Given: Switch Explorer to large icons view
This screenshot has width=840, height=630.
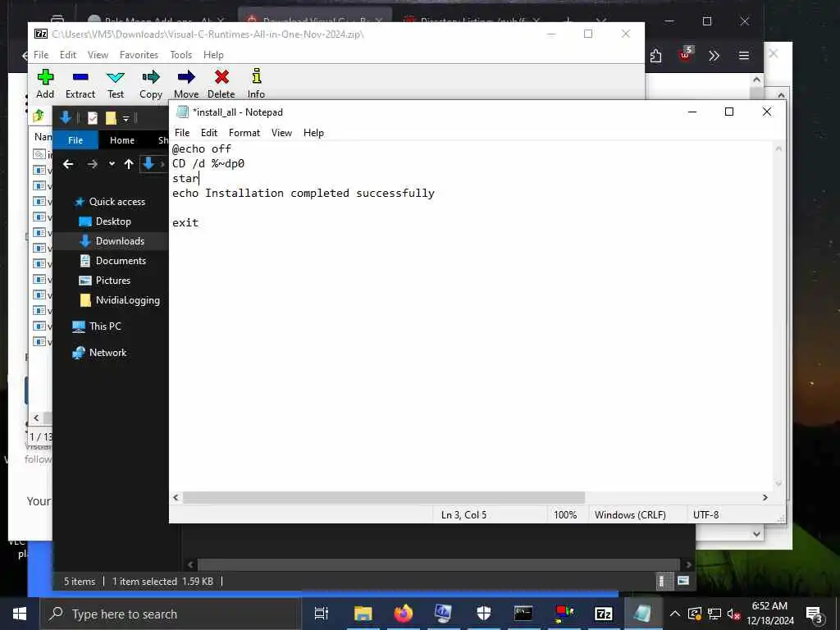Looking at the screenshot, I should (x=683, y=582).
